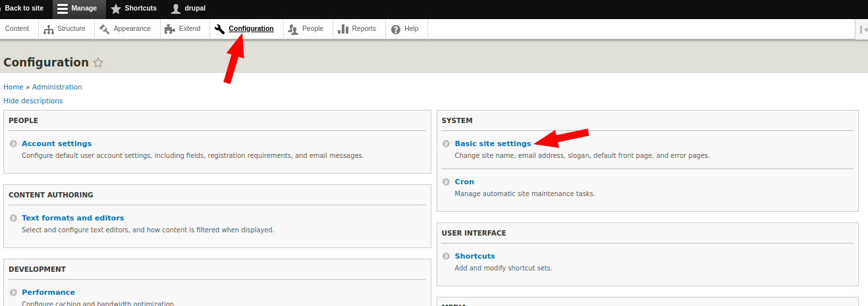Click the CONTENT AUTHORING section heading
868x306 pixels.
pos(51,195)
